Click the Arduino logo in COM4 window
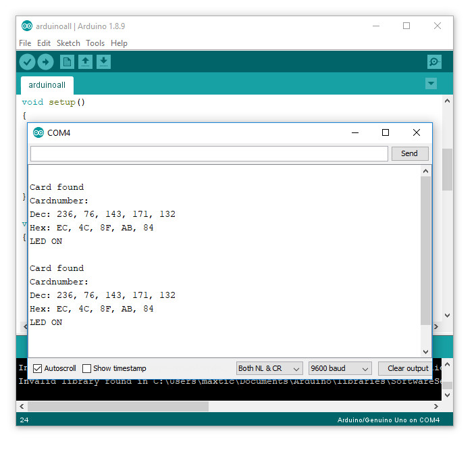The image size is (476, 450). coord(38,133)
